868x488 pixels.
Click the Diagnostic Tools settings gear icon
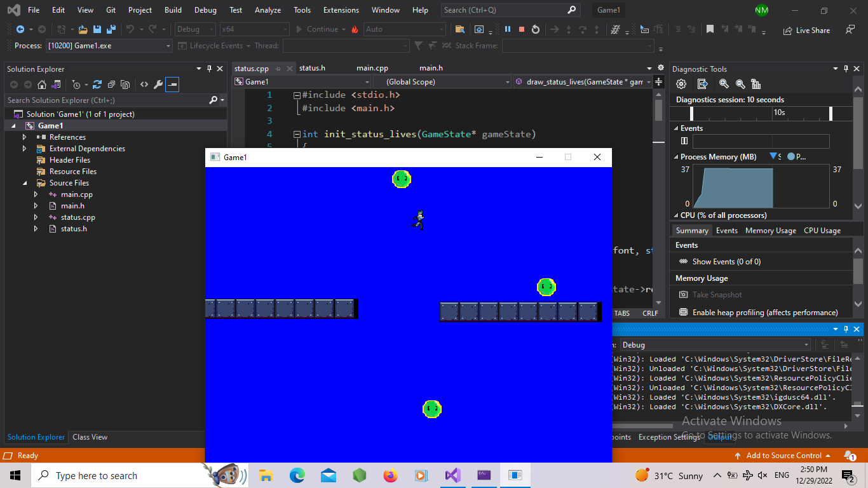(681, 83)
